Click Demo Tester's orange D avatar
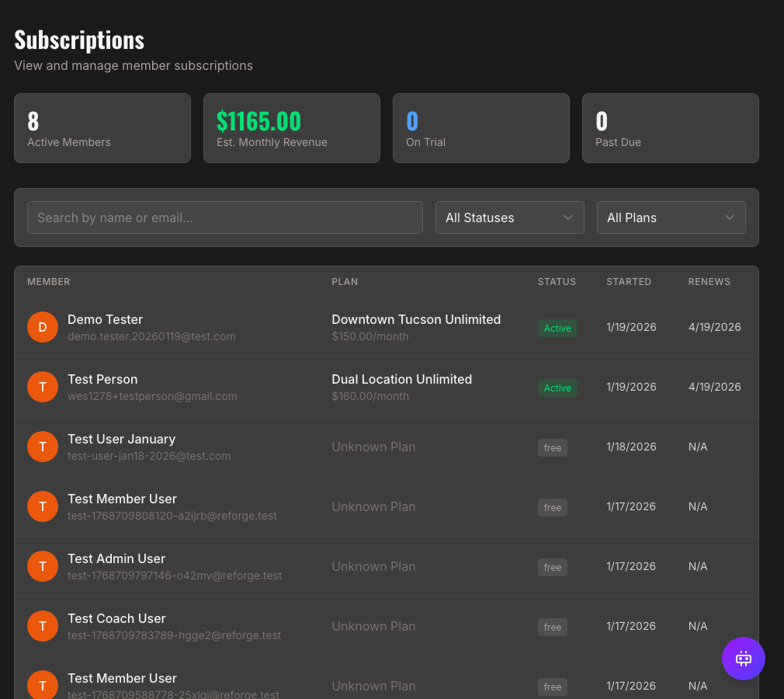Screen dimensions: 784x699 (43, 327)
